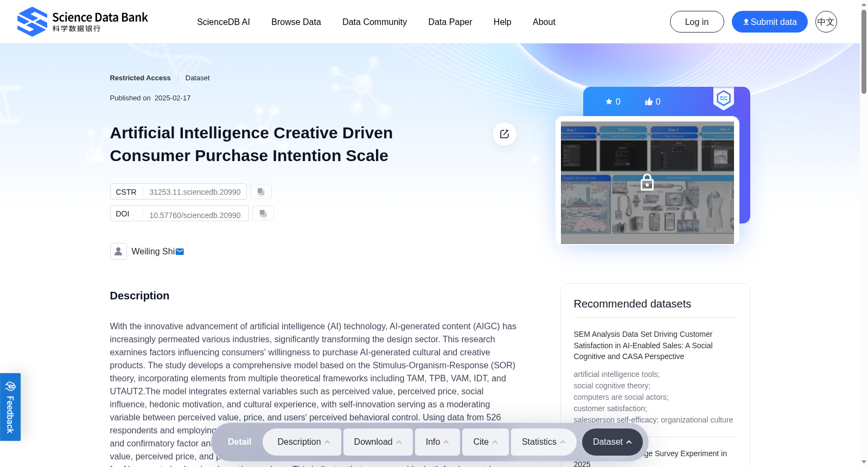868x467 pixels.
Task: Open ScienceDB AI menu item
Action: coord(224,22)
